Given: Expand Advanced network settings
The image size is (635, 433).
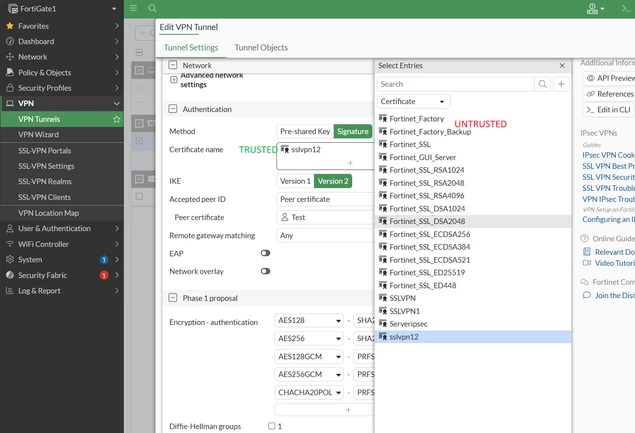Looking at the screenshot, I should point(174,79).
